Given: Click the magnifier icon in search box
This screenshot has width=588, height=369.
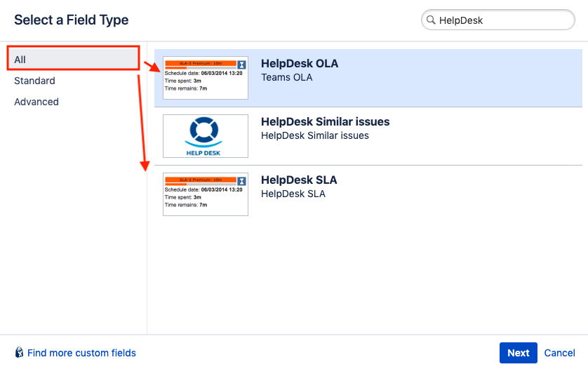Looking at the screenshot, I should click(x=430, y=20).
